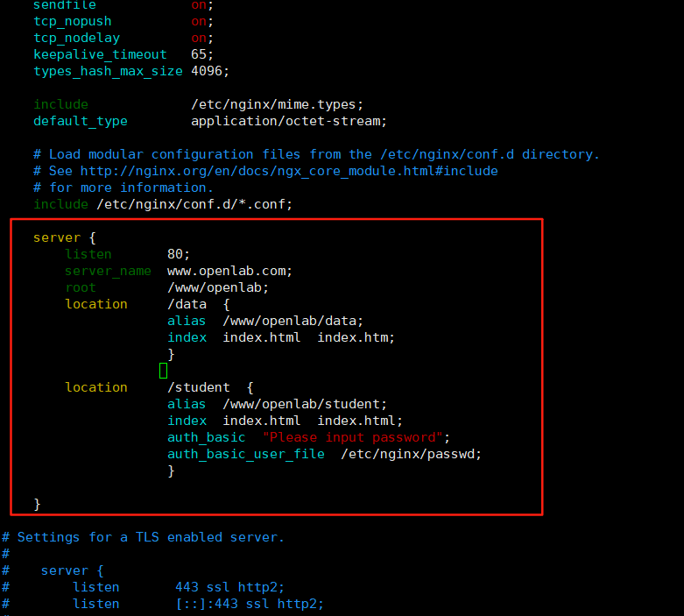Click the "on;" value beside tcp_nopush

[x=202, y=21]
